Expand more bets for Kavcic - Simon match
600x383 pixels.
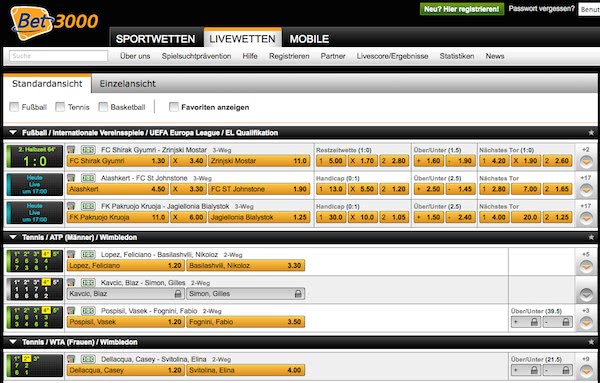[x=586, y=295]
